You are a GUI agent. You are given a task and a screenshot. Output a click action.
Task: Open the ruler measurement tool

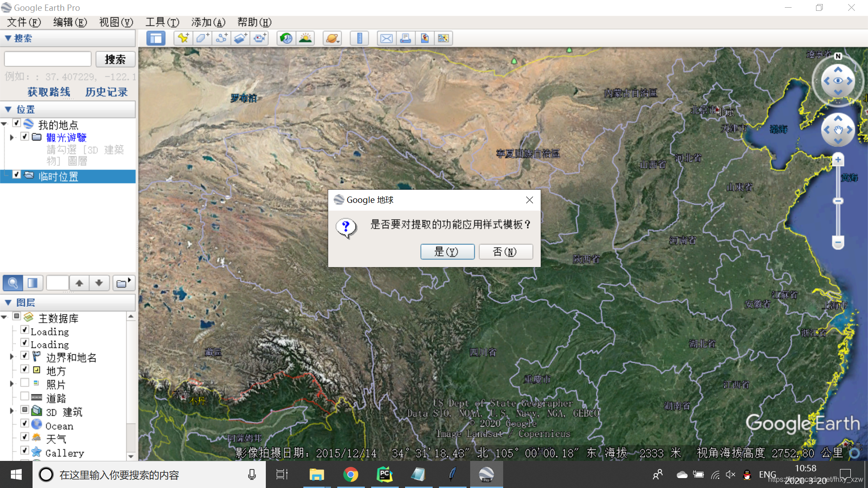click(359, 38)
